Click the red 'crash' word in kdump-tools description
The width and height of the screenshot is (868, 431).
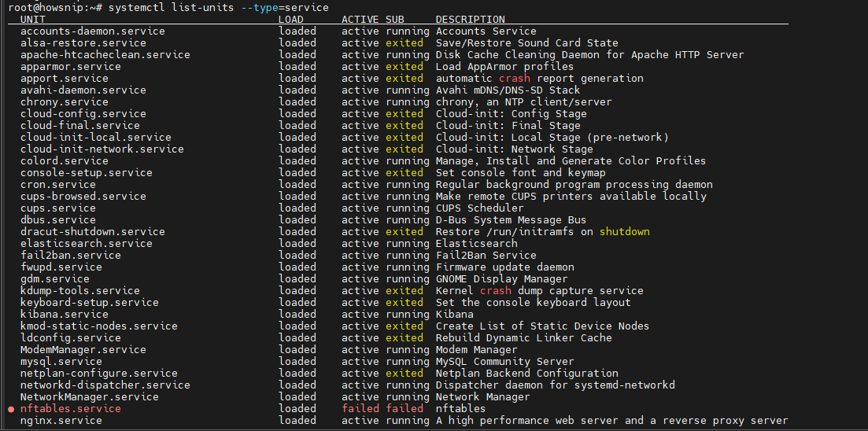click(x=496, y=290)
